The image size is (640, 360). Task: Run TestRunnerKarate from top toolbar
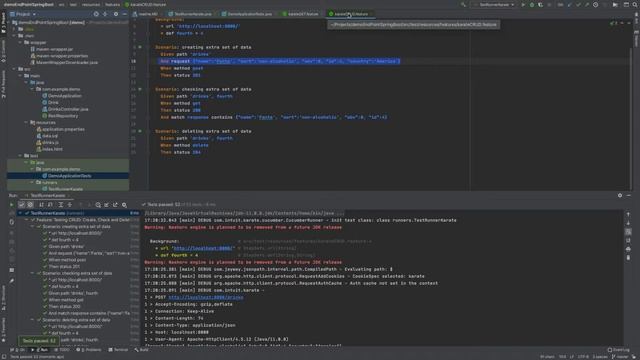523,5
